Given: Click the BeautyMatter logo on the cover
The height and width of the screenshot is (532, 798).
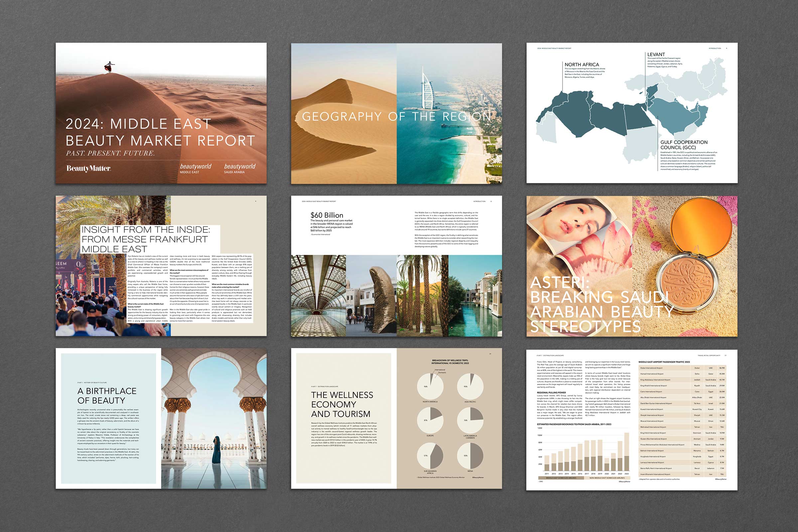Looking at the screenshot, I should (88, 168).
